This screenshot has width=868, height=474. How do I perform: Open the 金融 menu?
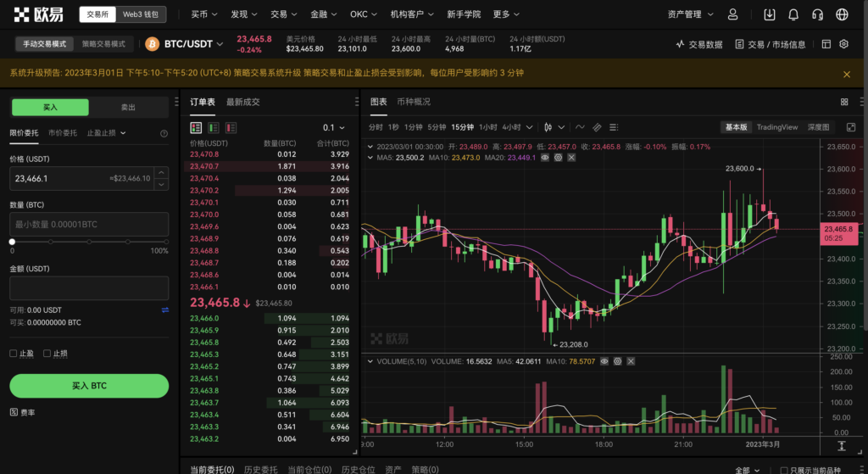(x=323, y=14)
